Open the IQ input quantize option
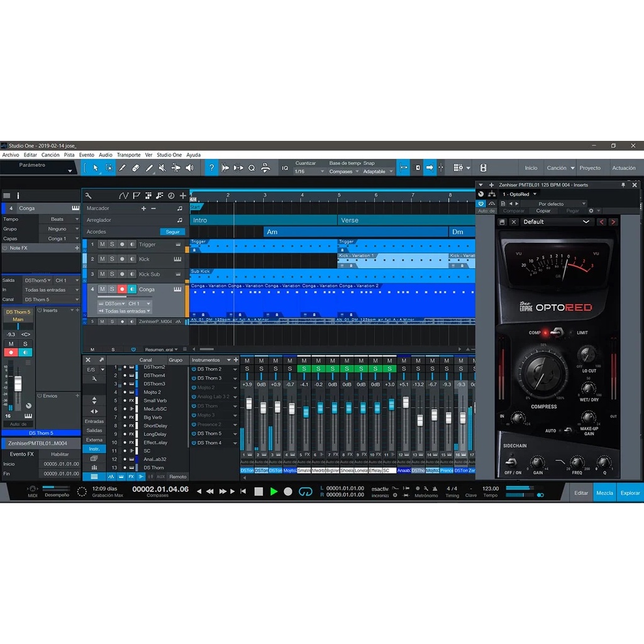Image resolution: width=644 pixels, height=644 pixels. click(285, 168)
